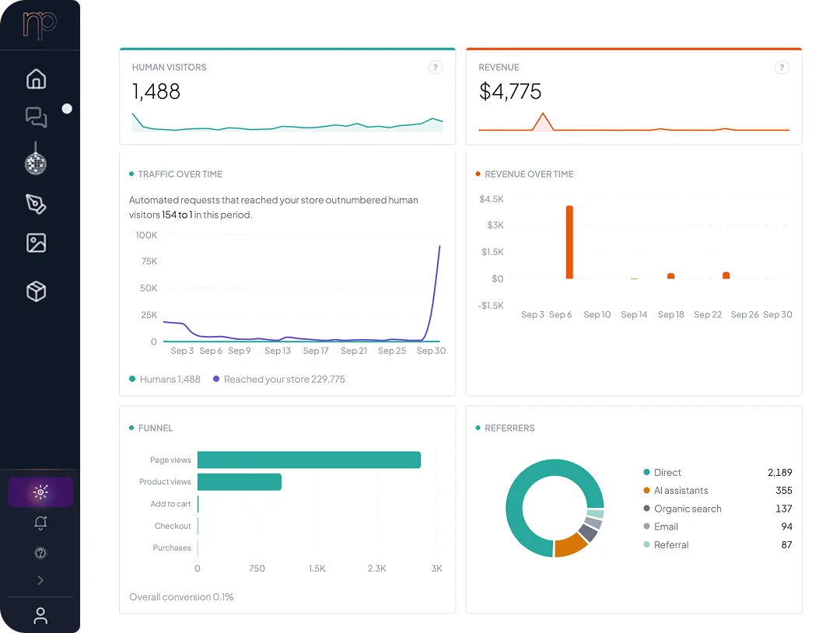Image resolution: width=840 pixels, height=633 pixels.
Task: Click the 355 AI assistants count
Action: (784, 491)
